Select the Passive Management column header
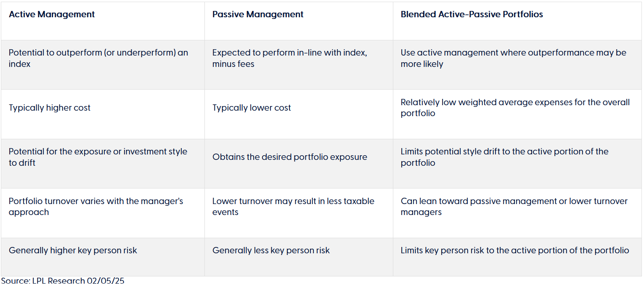644x284 pixels. 299,21
